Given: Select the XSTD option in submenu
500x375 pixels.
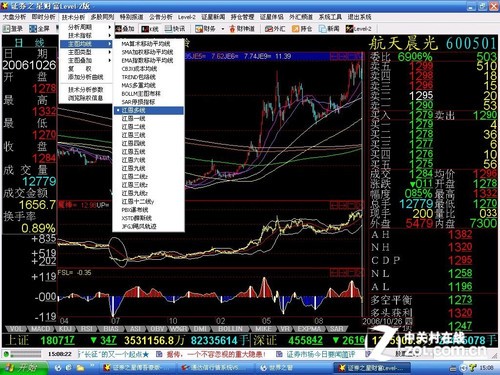Looking at the screenshot, I should 149,218.
